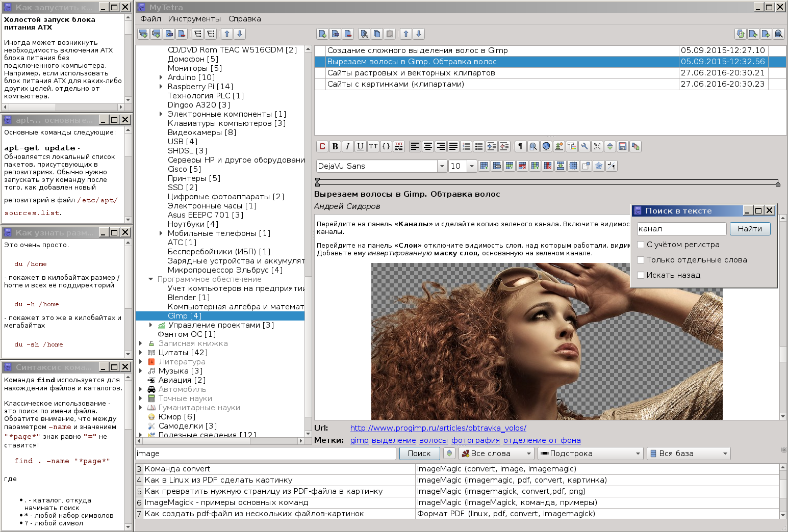Enable whole words only checkbox

[641, 260]
